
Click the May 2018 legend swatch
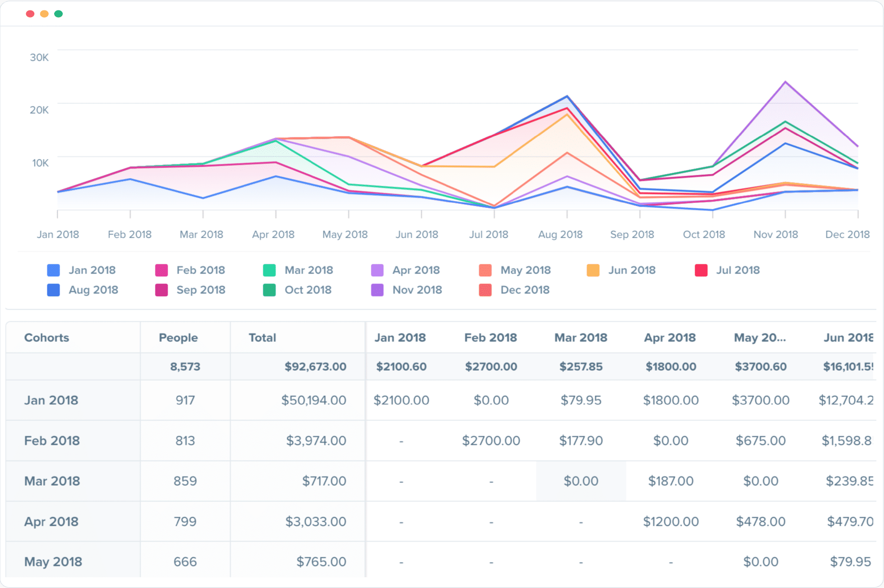(x=486, y=270)
